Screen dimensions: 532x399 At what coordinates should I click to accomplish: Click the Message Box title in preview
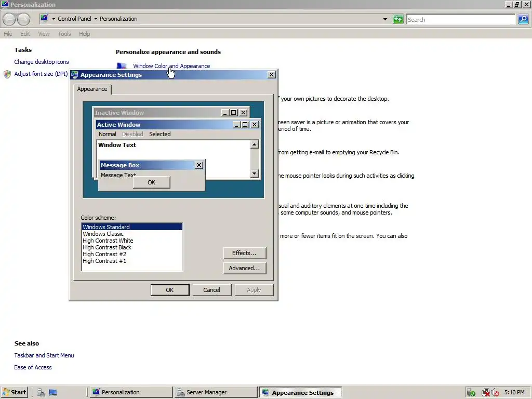point(120,165)
